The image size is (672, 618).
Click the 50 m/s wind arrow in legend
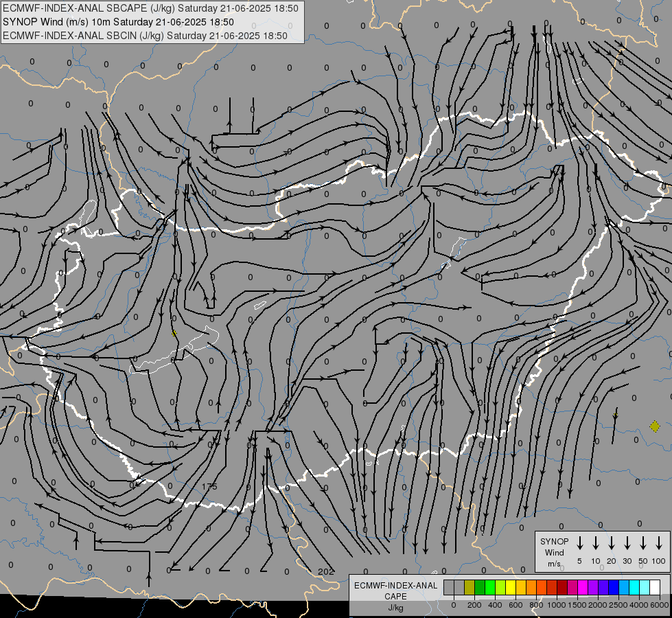[x=643, y=543]
